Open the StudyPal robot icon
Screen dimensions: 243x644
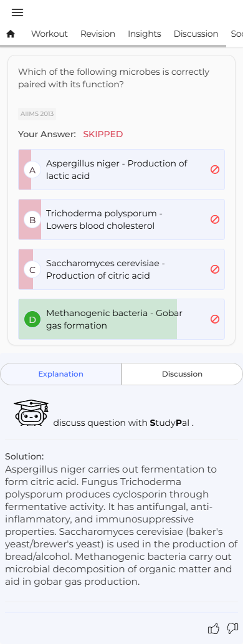pos(31,413)
